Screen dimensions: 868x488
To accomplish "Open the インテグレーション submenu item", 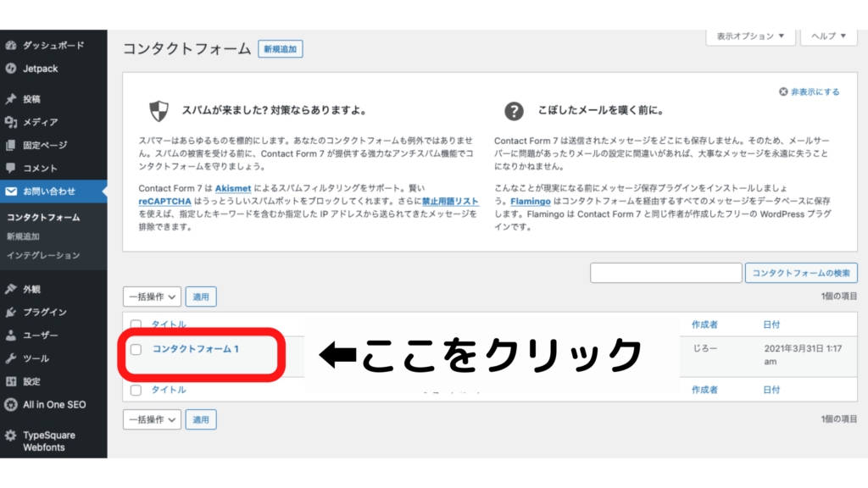I will [x=43, y=255].
